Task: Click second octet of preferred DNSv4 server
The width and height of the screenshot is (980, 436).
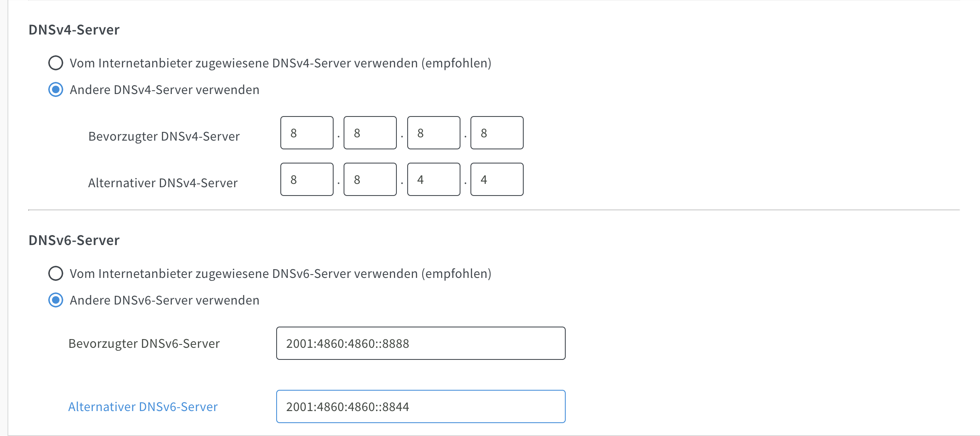Action: 370,133
